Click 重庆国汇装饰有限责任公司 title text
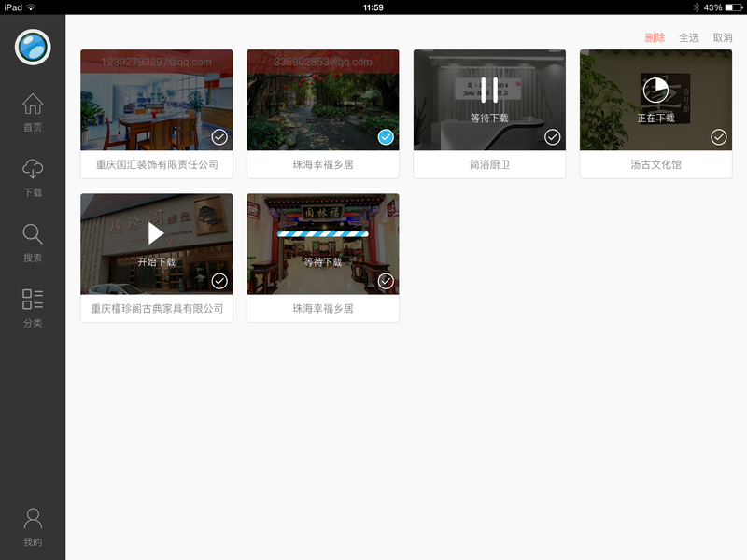The image size is (747, 560). pyautogui.click(x=157, y=165)
